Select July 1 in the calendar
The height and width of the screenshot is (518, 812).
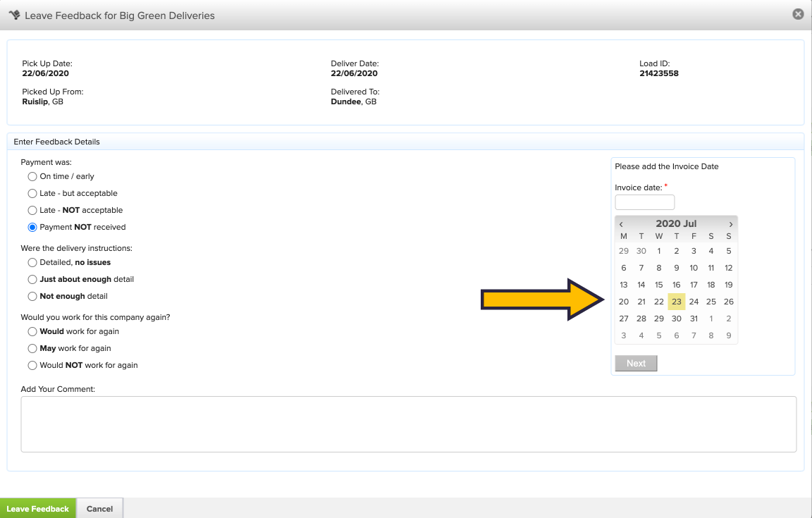[x=659, y=251]
